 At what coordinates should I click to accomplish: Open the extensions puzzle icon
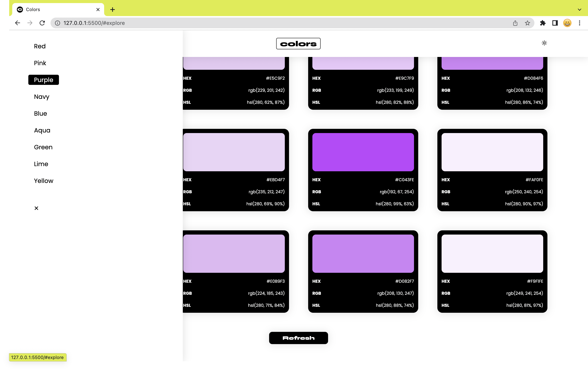543,23
